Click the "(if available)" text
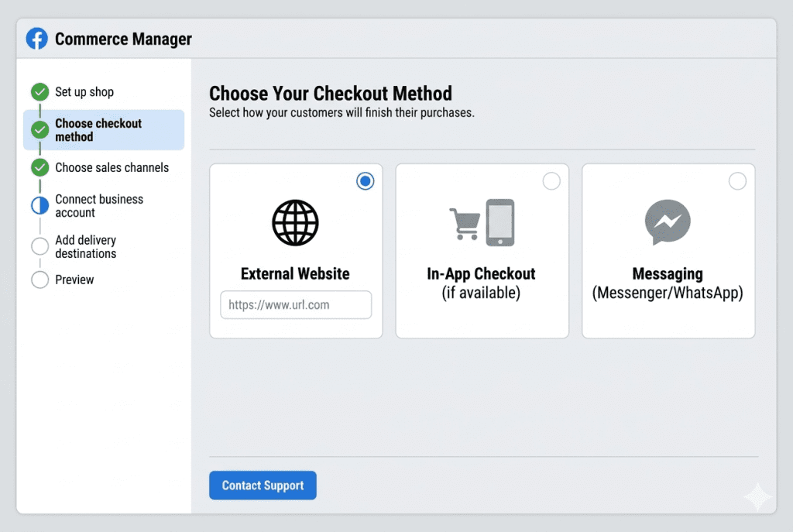Screen dimensions: 793x532 pos(481,293)
